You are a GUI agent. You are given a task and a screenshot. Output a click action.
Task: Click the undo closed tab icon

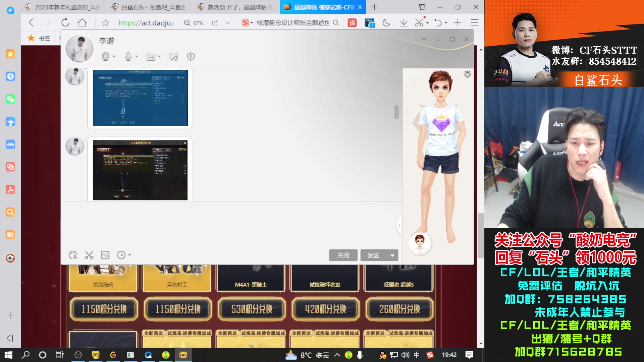click(438, 23)
